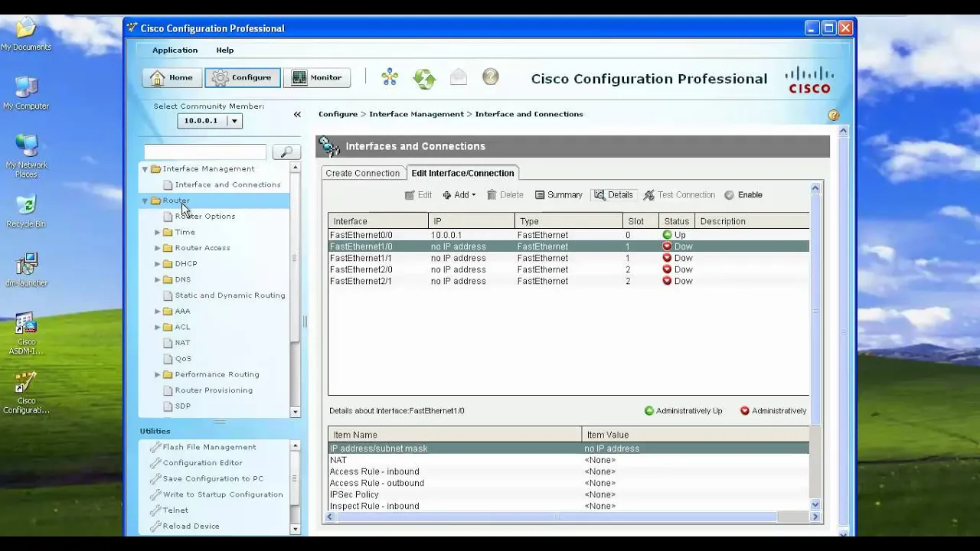Screen dimensions: 980x551
Task: Click Save Configuration to PC
Action: coord(213,478)
